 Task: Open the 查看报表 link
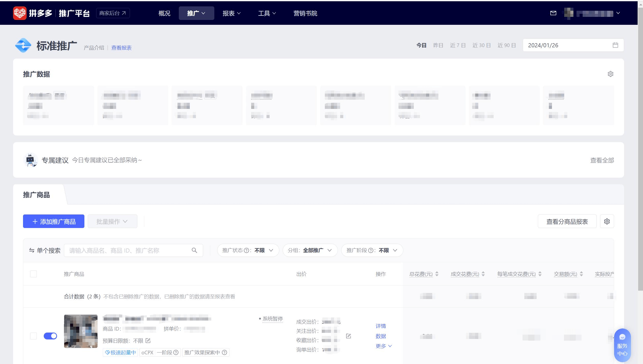(121, 48)
